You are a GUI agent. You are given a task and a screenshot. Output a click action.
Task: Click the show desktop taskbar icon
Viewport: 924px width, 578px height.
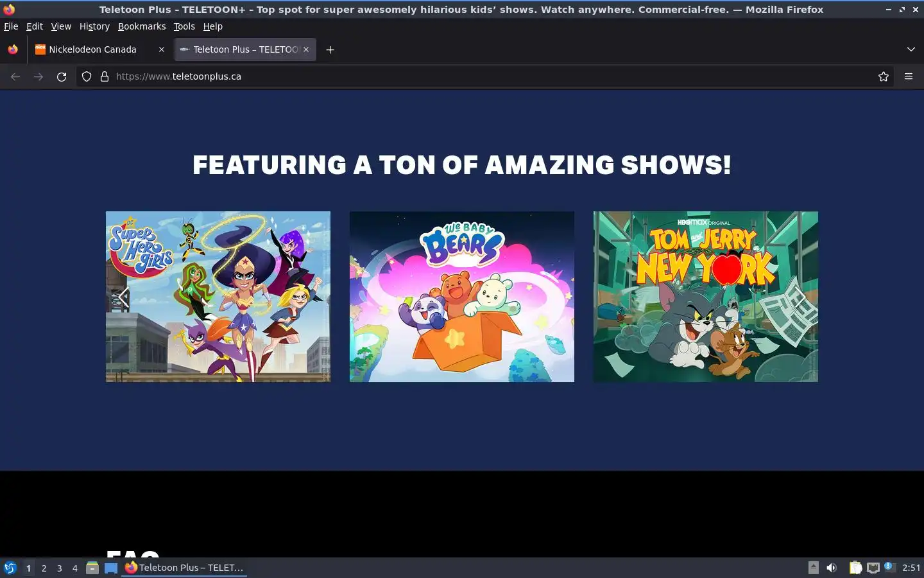coord(111,568)
